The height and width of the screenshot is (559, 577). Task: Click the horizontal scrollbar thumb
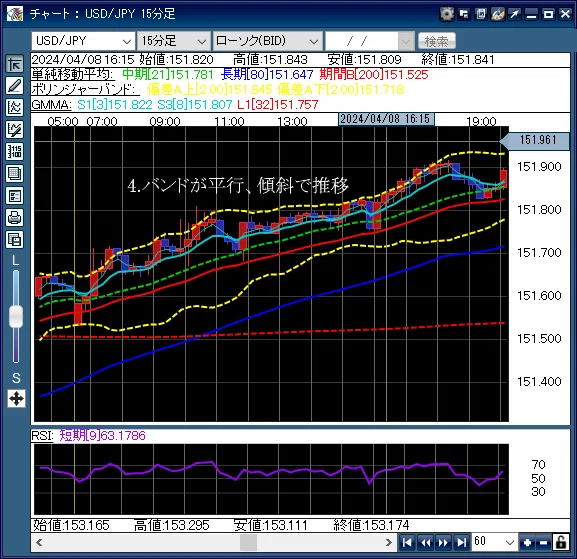[248, 542]
